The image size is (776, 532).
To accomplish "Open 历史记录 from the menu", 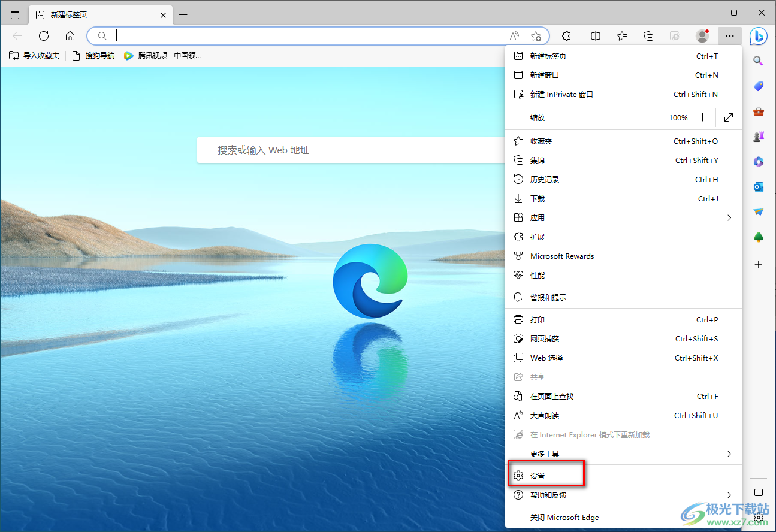I will 623,179.
